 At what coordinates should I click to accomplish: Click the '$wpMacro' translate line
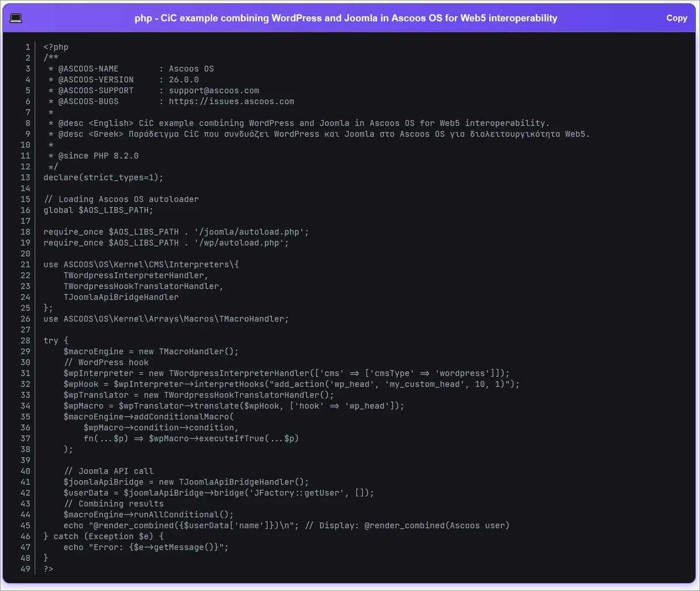pyautogui.click(x=234, y=406)
